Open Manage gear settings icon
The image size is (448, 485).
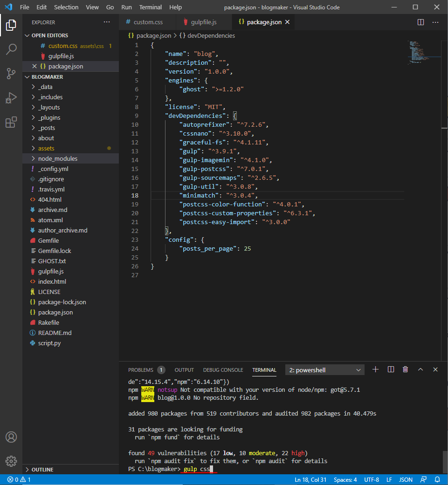[x=11, y=461]
